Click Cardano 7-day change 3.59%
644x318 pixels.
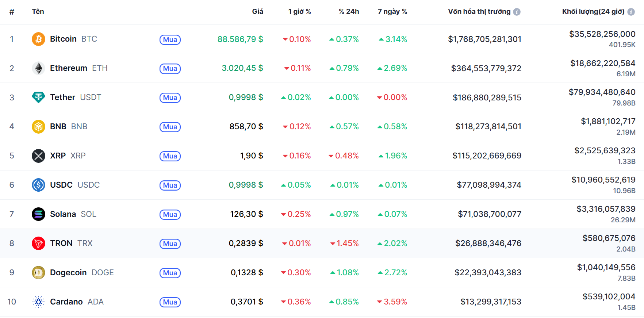point(392,302)
